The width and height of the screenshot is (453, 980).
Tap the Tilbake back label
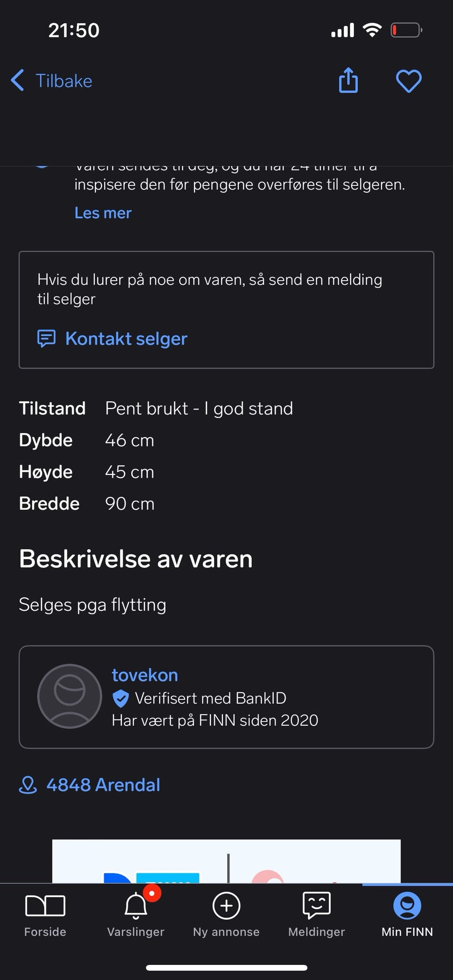(x=64, y=81)
